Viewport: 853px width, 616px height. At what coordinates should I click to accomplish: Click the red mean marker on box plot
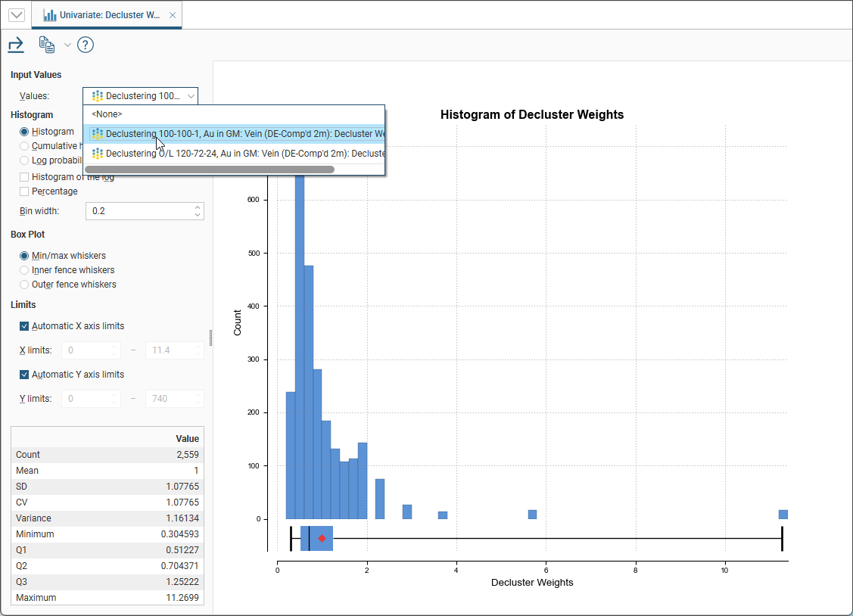point(322,538)
